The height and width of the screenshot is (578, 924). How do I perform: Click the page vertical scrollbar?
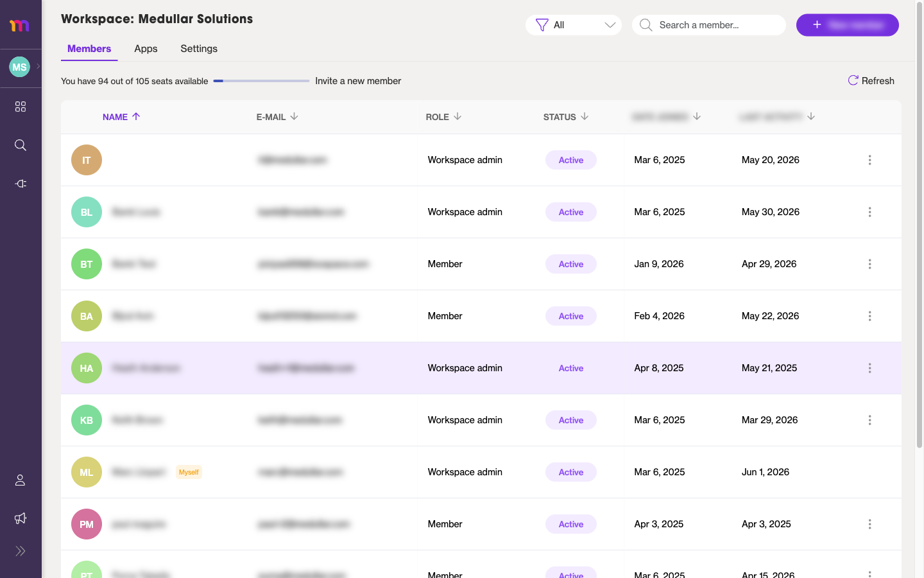920,225
